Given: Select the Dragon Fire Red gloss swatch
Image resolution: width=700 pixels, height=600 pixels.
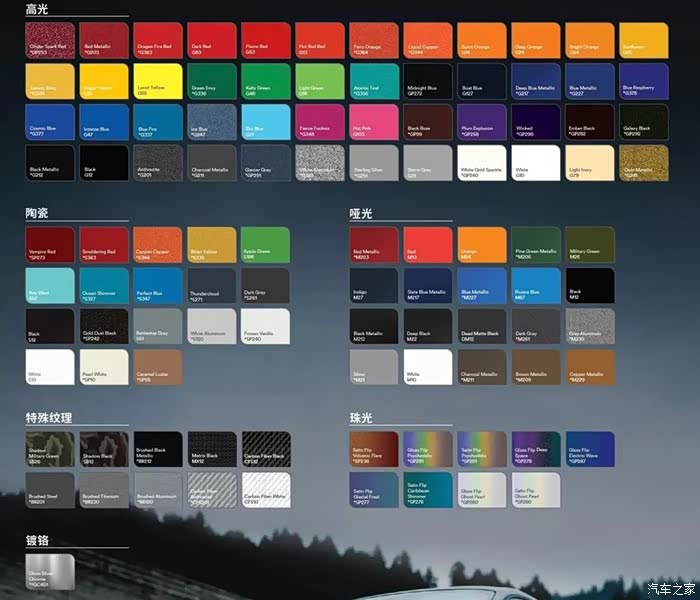Looking at the screenshot, I should click(x=159, y=40).
